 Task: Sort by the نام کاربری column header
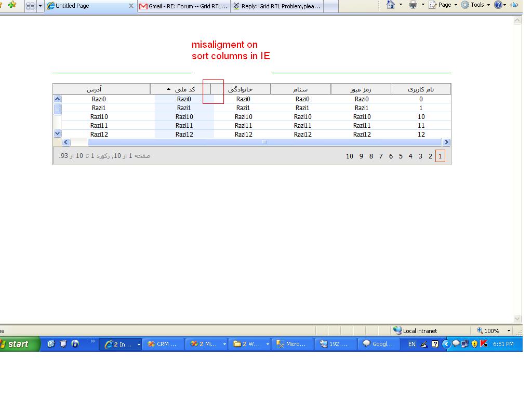tap(421, 89)
